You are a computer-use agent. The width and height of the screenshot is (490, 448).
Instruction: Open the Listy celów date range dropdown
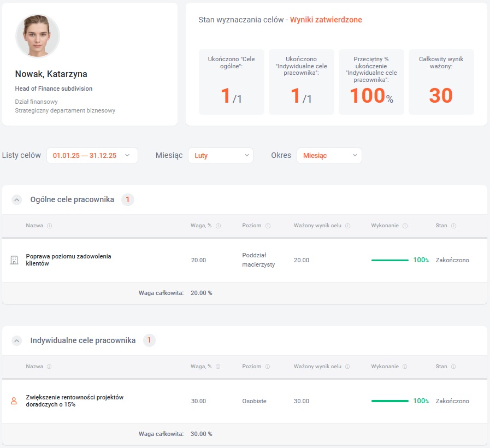point(92,156)
